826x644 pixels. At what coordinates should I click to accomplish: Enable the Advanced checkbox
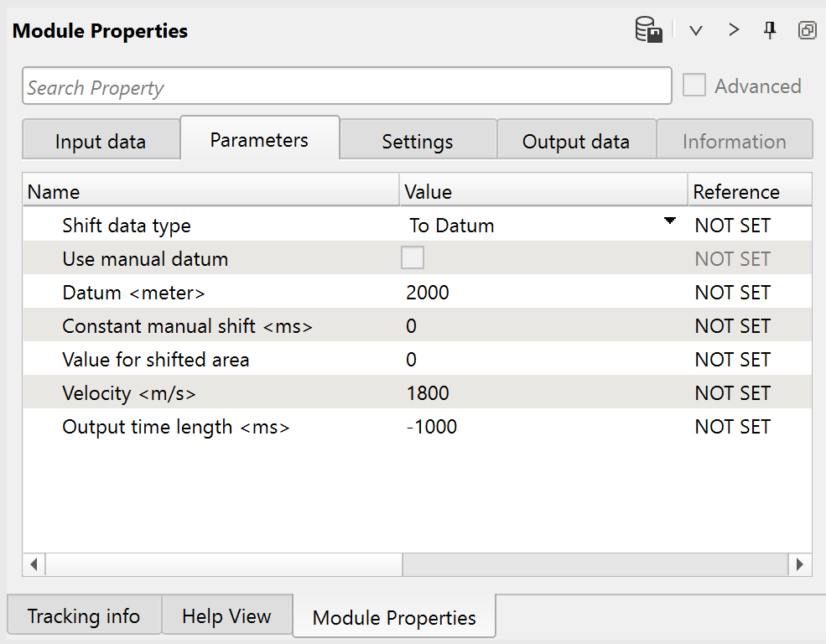(x=694, y=86)
